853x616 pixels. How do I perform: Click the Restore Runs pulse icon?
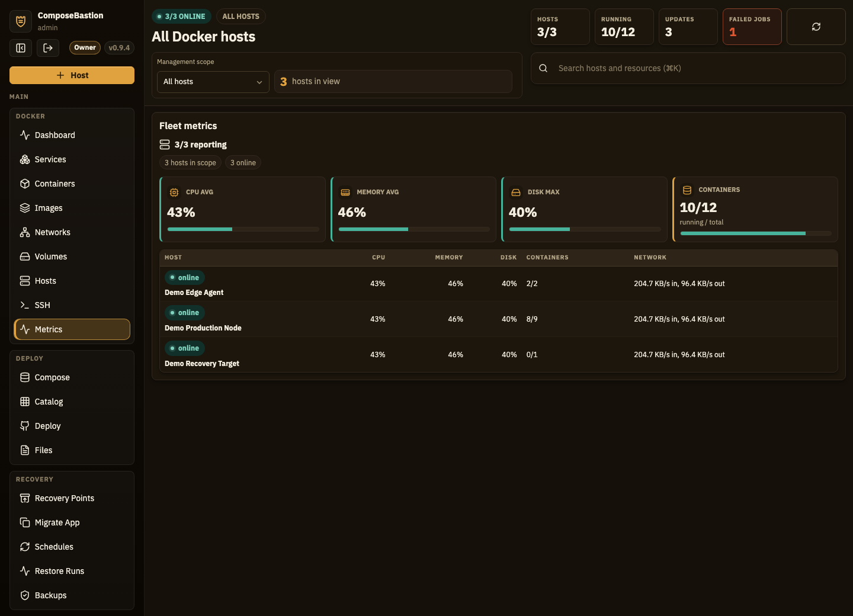pyautogui.click(x=25, y=571)
